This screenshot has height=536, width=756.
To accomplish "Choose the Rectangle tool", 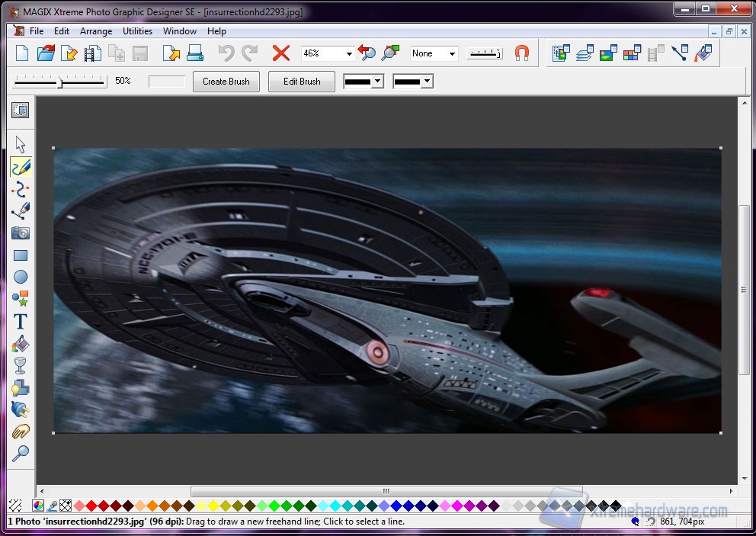I will (21, 255).
